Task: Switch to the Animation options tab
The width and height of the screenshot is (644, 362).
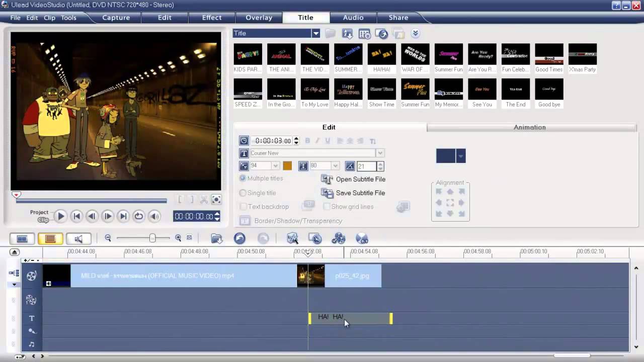Action: [530, 127]
